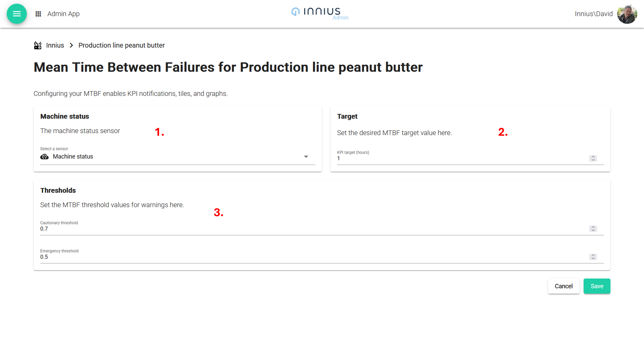
Task: Open the David user profile avatar
Action: point(627,14)
